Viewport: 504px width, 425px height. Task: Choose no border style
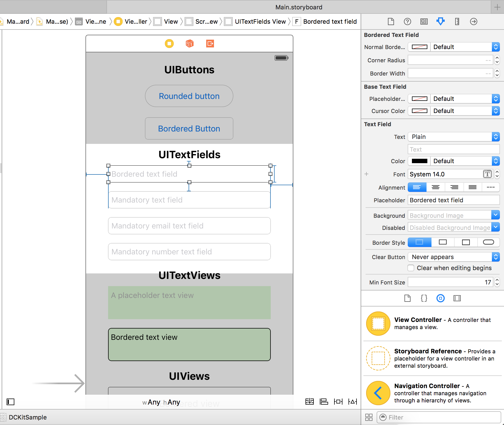pyautogui.click(x=420, y=242)
